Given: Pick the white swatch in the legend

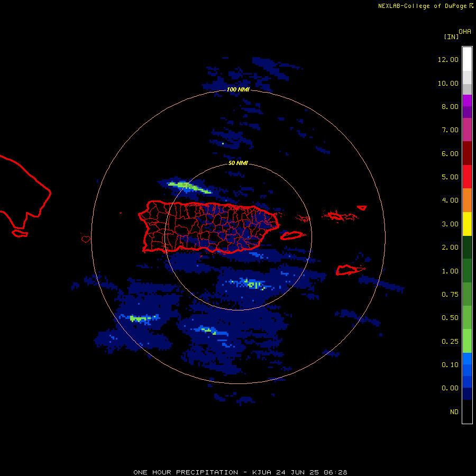Looking at the screenshot, I should [467, 59].
